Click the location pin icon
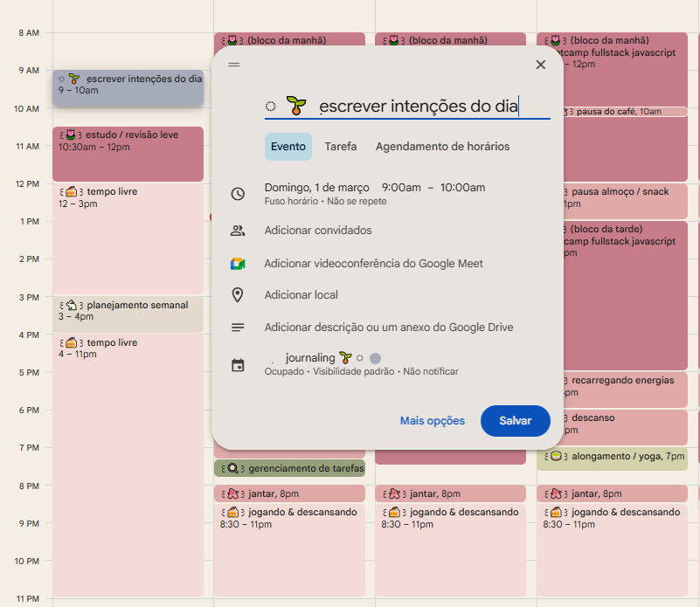Screen dimensions: 700x607 click(238, 295)
